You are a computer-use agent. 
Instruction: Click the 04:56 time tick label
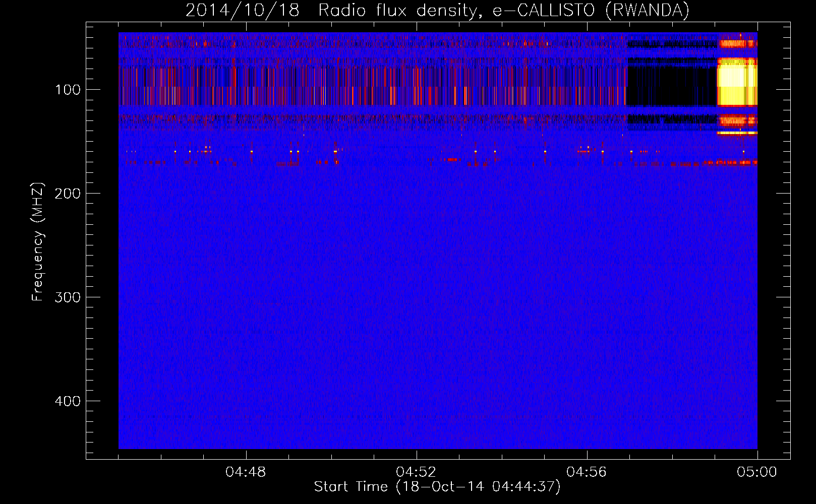click(587, 472)
